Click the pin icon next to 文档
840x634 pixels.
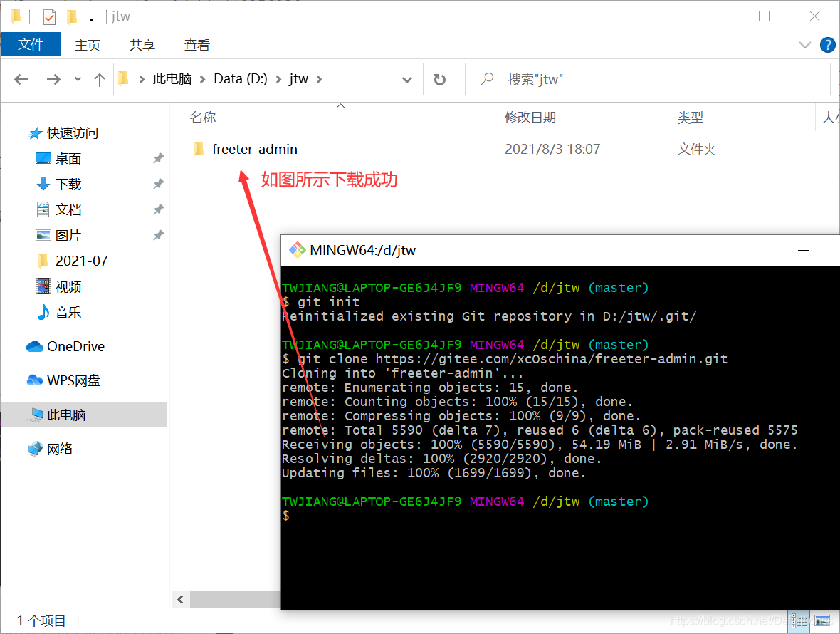159,209
